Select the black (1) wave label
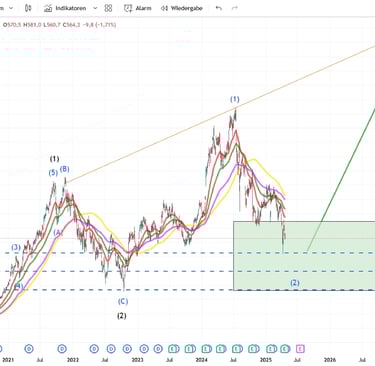 point(54,159)
